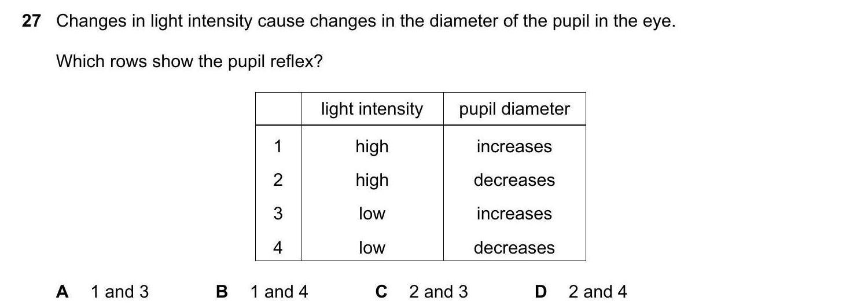Click 'increases' in row 3

514,214
